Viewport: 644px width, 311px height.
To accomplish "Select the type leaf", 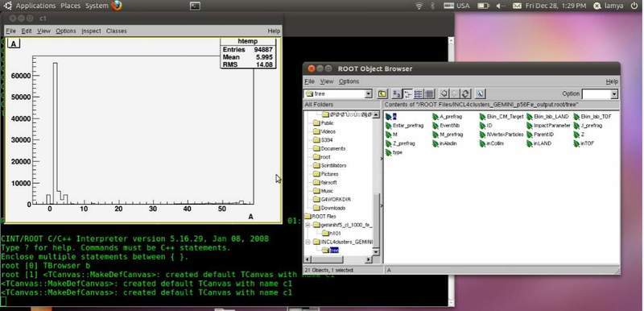I will (x=394, y=153).
